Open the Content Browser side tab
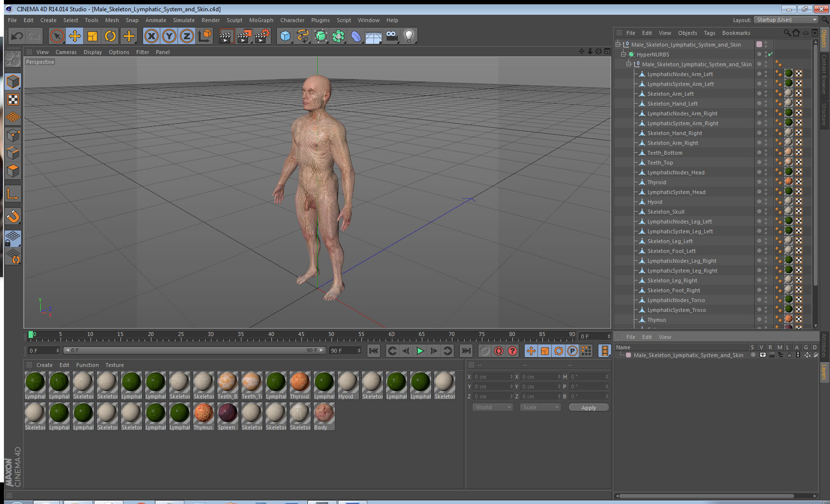Image resolution: width=830 pixels, height=504 pixels. [824, 74]
